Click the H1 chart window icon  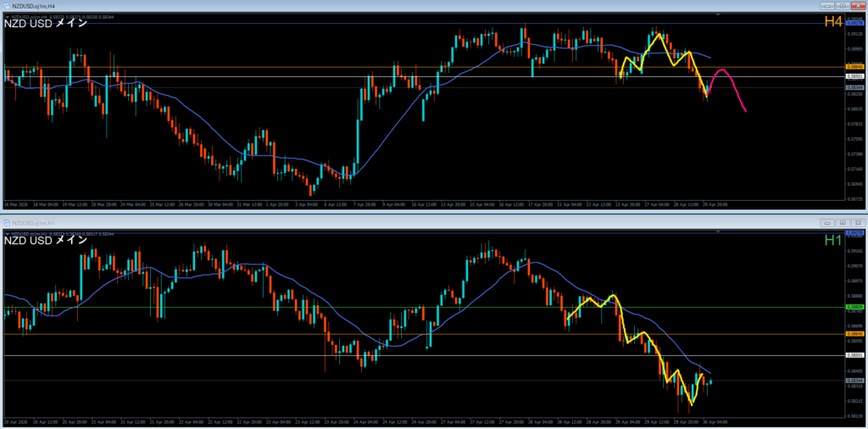coord(6,222)
